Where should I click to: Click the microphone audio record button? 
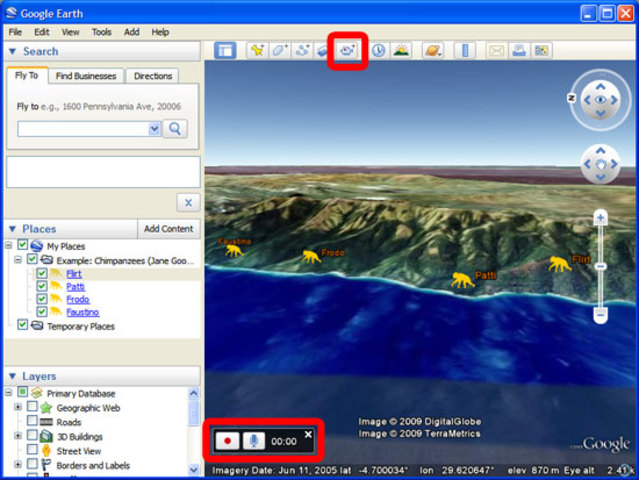[254, 441]
